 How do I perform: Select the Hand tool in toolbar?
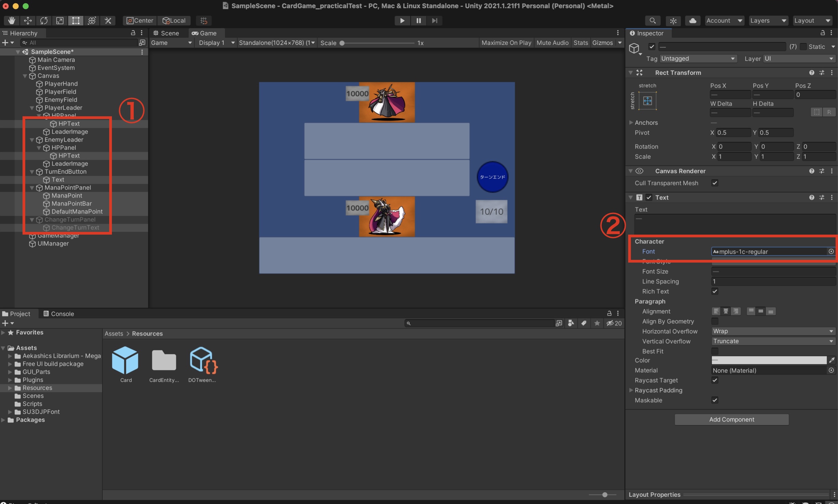[x=11, y=20]
